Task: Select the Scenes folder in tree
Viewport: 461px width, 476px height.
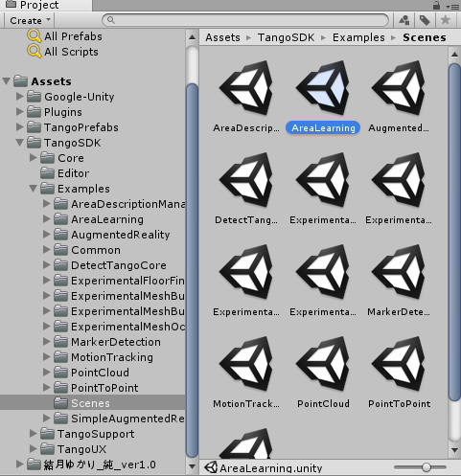Action: (81, 403)
